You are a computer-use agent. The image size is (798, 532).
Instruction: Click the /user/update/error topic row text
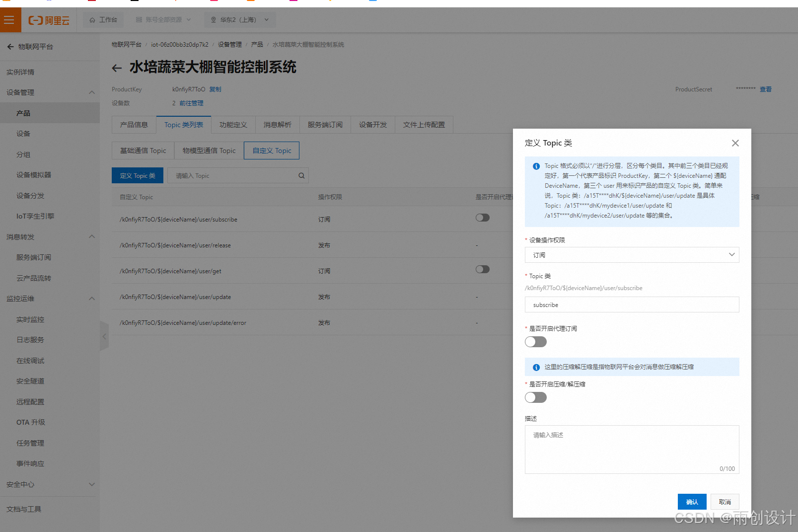[183, 323]
